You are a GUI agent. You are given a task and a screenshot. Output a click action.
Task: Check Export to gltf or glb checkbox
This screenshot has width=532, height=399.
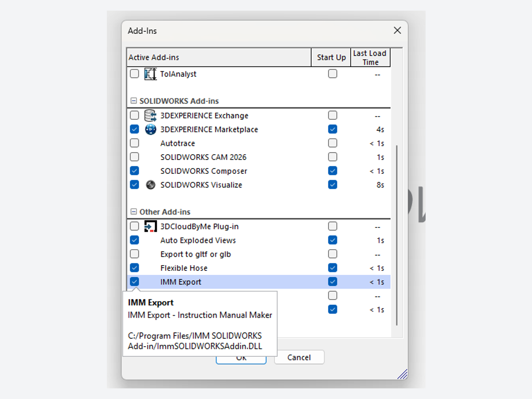tap(134, 254)
